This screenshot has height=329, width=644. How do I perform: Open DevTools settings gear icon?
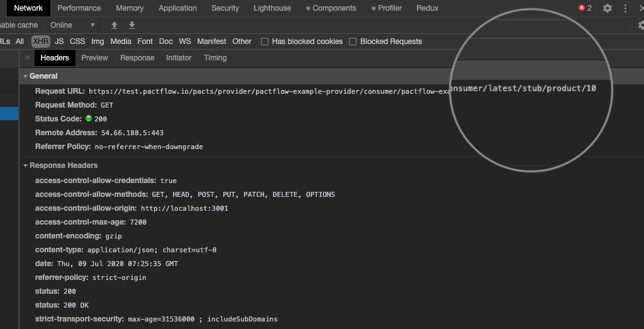click(x=607, y=8)
